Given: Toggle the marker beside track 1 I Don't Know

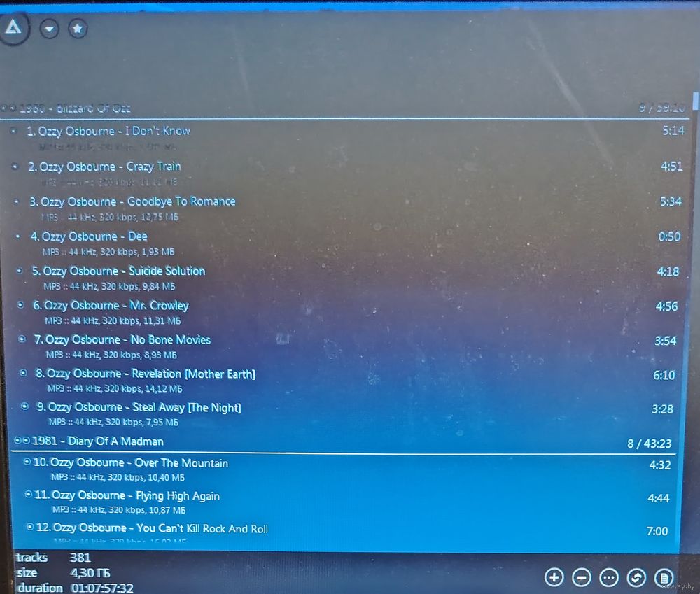Looking at the screenshot, I should 13,131.
